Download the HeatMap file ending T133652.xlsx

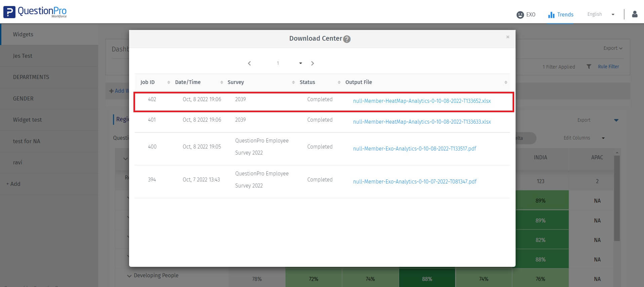coord(422,101)
